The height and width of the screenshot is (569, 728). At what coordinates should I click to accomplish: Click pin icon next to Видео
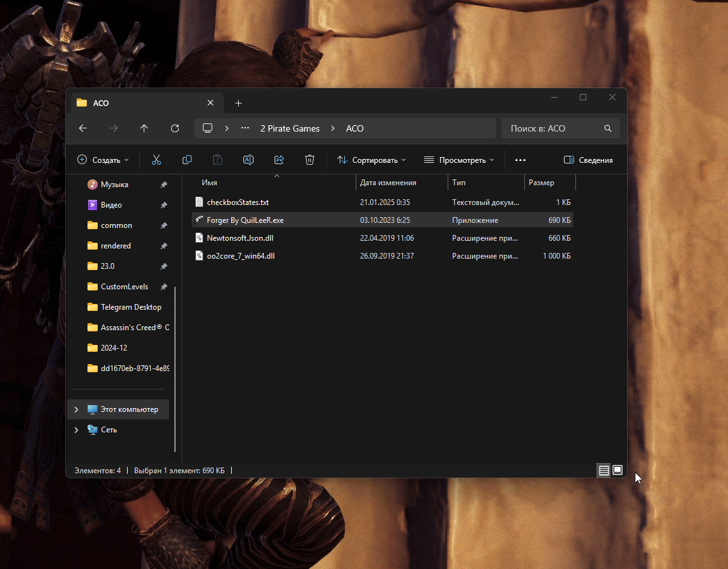click(x=163, y=205)
